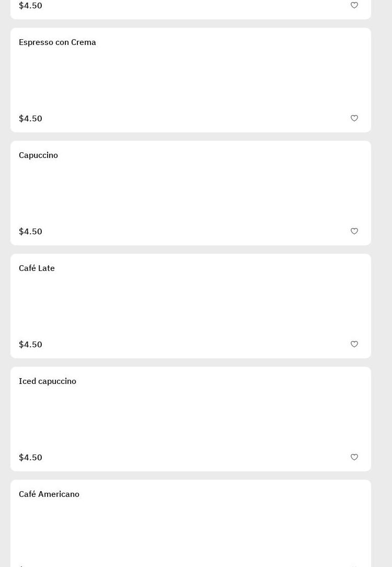Click blank body of the Capuccino card
The height and width of the screenshot is (567, 392).
click(191, 193)
